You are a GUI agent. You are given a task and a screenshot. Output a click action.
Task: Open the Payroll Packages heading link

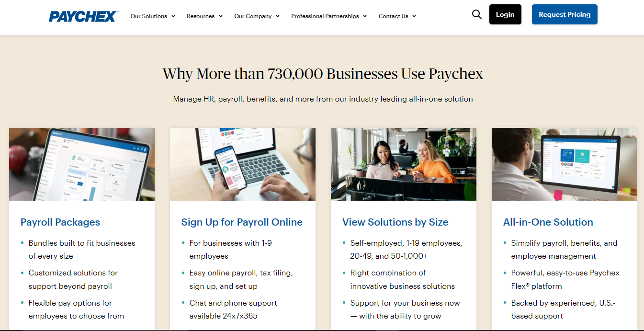pyautogui.click(x=60, y=222)
